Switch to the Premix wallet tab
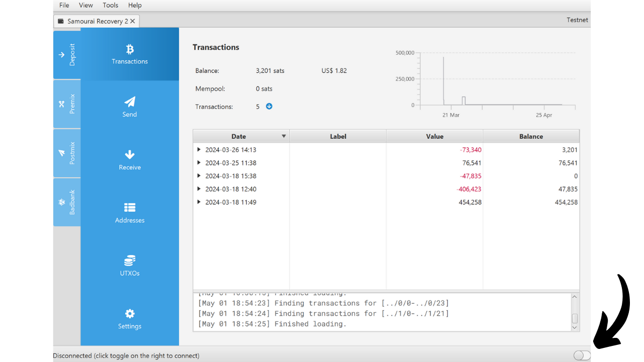This screenshot has height=362, width=644. [67, 104]
